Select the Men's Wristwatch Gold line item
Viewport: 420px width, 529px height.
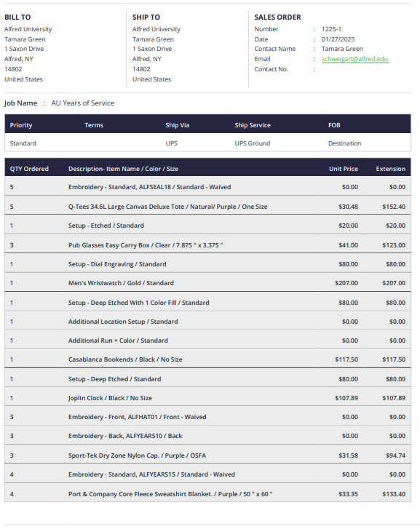point(207,283)
